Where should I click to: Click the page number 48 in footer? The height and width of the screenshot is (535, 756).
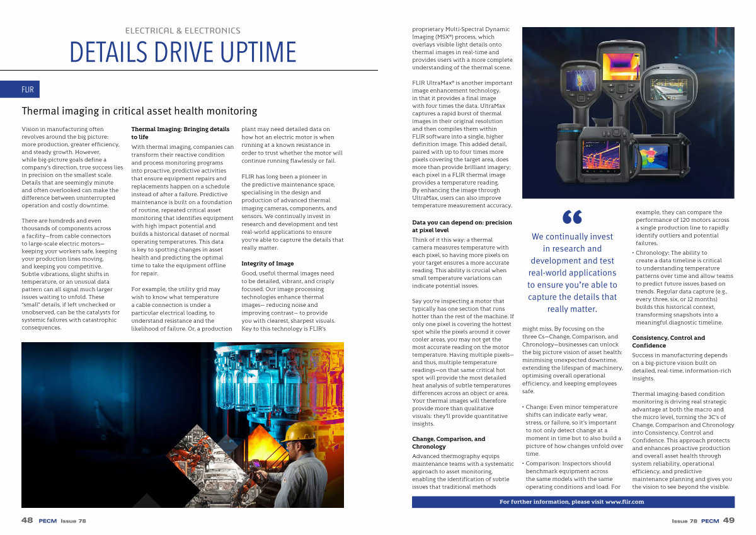[x=27, y=521]
